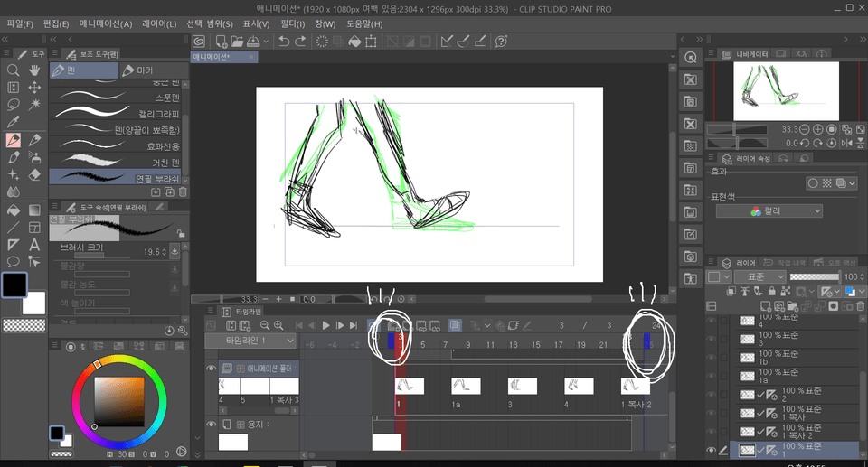Toggle the lock layer icon
The image size is (868, 467).
tap(771, 291)
